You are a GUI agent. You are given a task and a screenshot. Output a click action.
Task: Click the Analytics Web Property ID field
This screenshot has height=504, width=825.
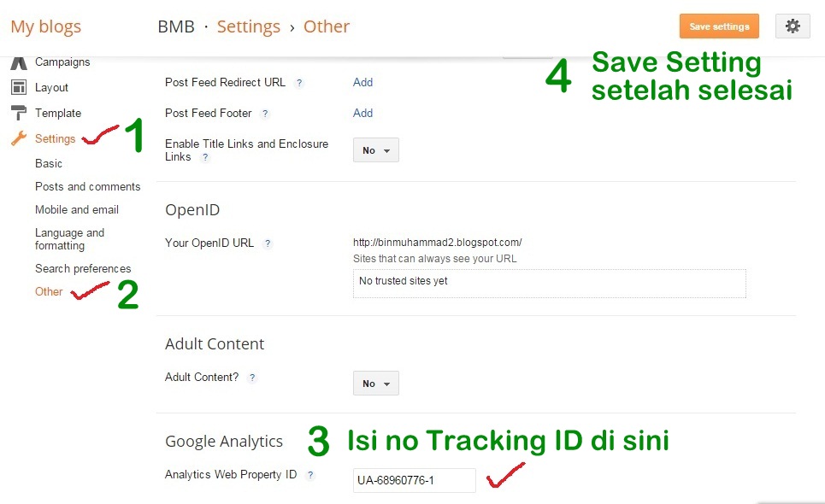click(x=414, y=480)
